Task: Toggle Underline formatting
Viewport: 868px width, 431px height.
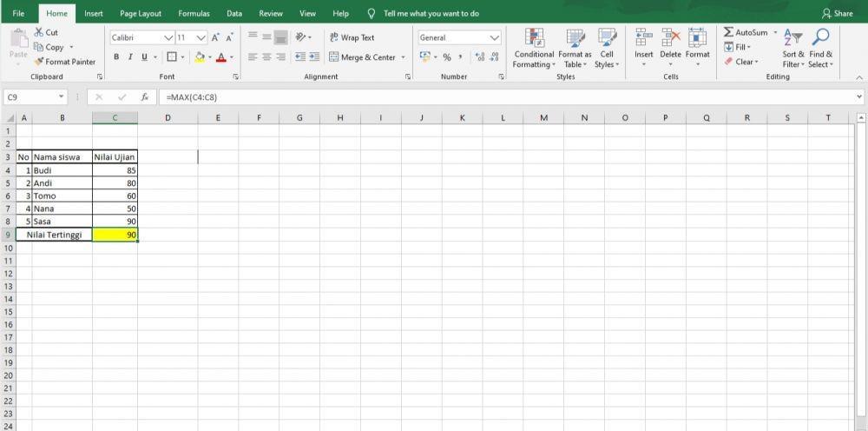Action: coord(144,57)
